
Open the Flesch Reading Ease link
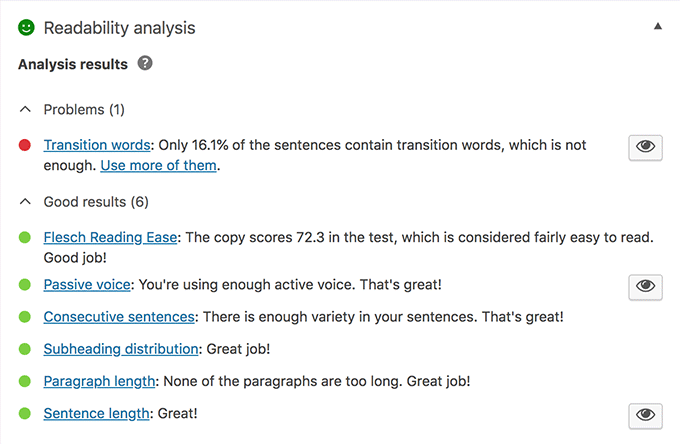click(x=110, y=237)
